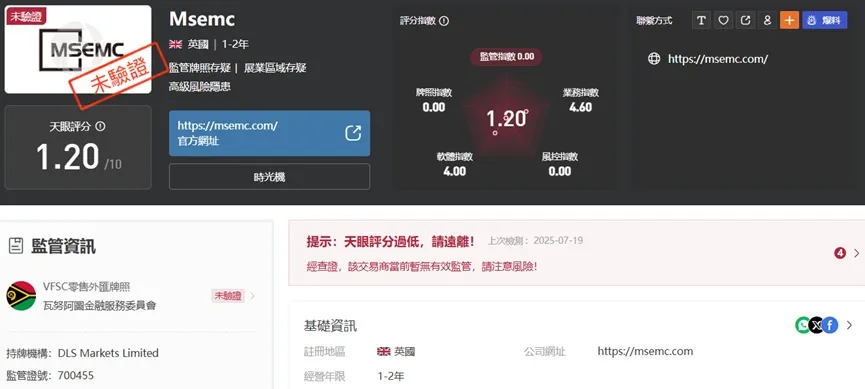Click https://msemc.com company website value

coord(645,351)
